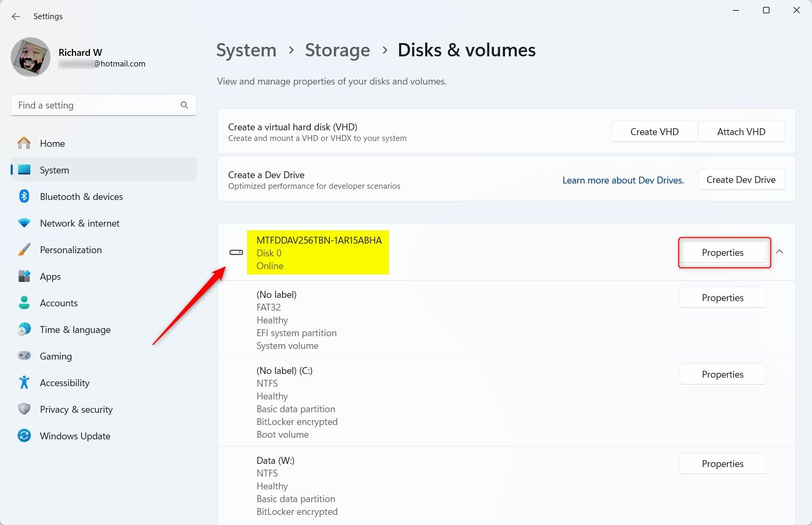This screenshot has height=525, width=812.
Task: Select System in the sidebar
Action: (54, 170)
